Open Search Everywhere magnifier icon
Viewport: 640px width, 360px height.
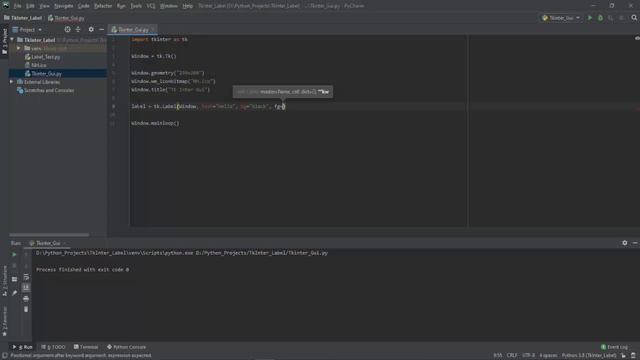point(634,18)
